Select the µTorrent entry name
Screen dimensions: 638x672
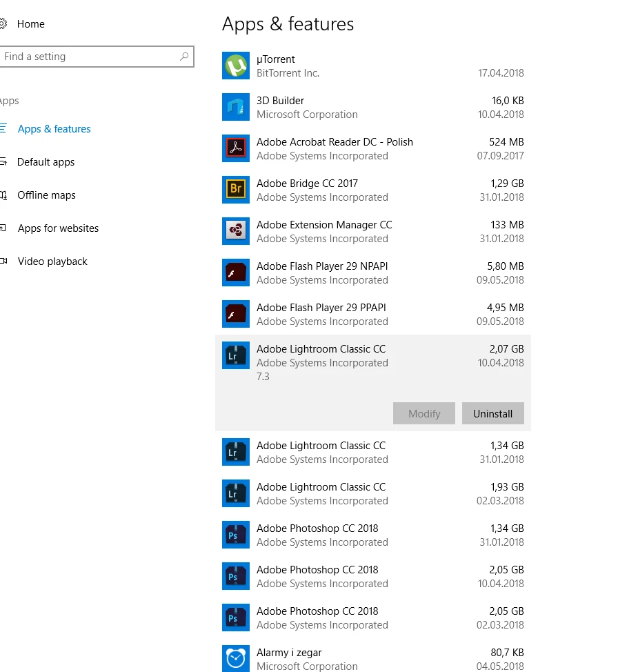tap(275, 59)
